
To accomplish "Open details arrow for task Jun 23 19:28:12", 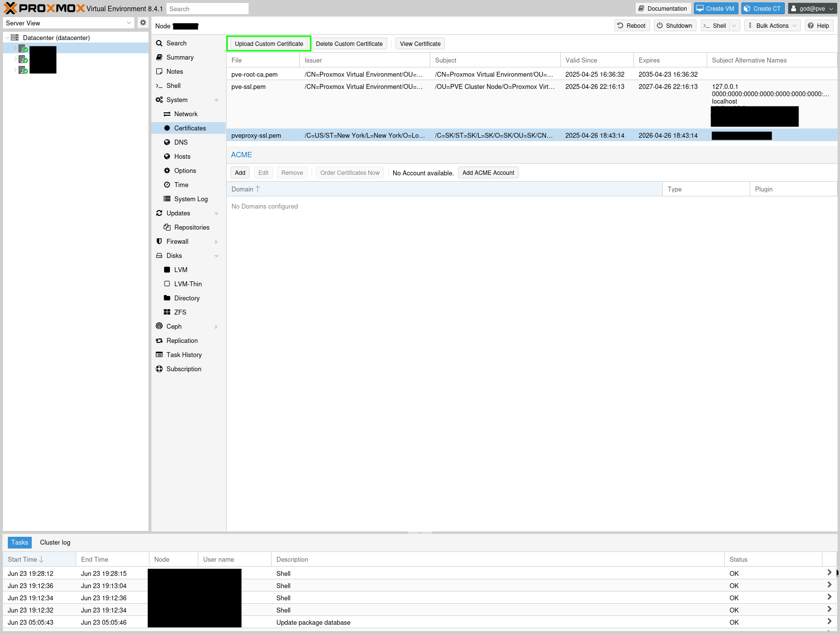I will tap(829, 572).
